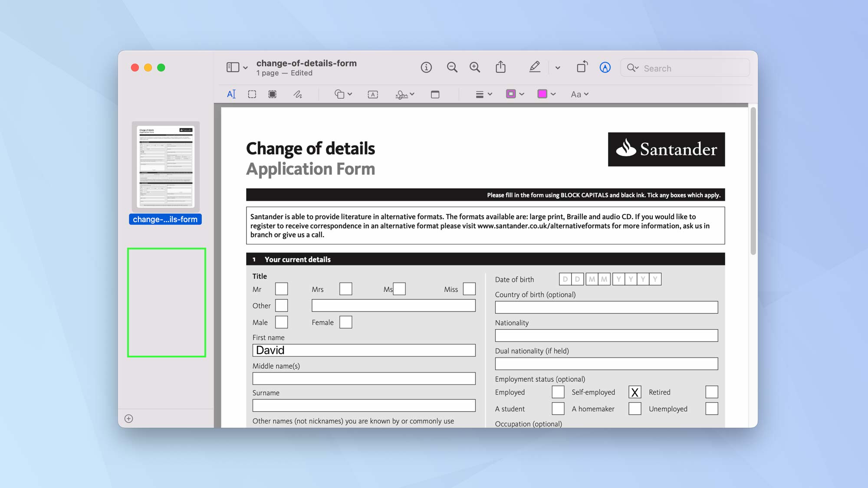Viewport: 868px width, 488px height.
Task: Open the highlight options chevron
Action: (x=559, y=67)
